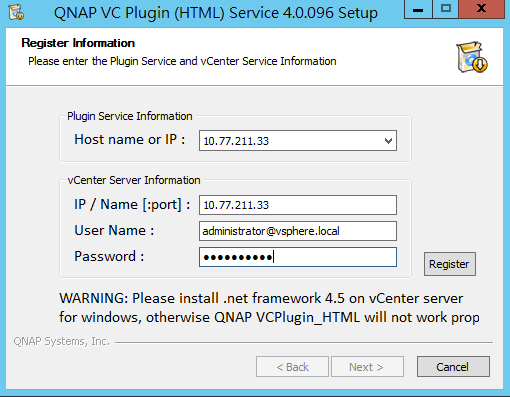Click the Register Information heading
This screenshot has width=510, height=397.
[x=78, y=43]
